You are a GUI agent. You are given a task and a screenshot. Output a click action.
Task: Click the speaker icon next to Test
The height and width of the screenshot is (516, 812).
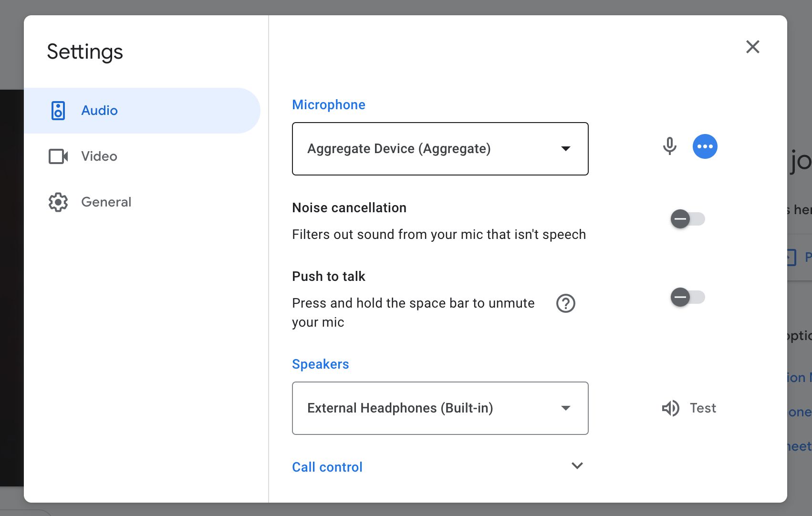[670, 408]
